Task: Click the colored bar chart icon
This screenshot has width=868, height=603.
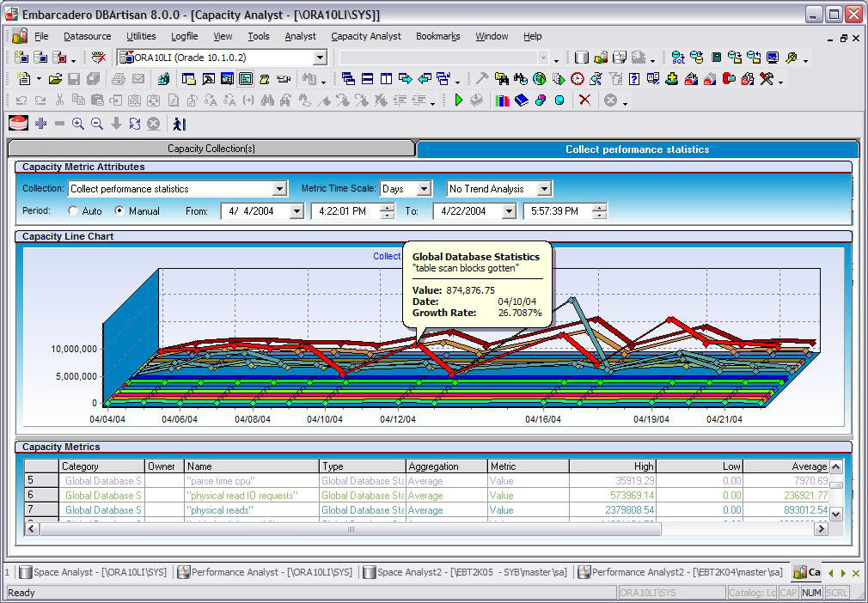Action: pos(503,100)
